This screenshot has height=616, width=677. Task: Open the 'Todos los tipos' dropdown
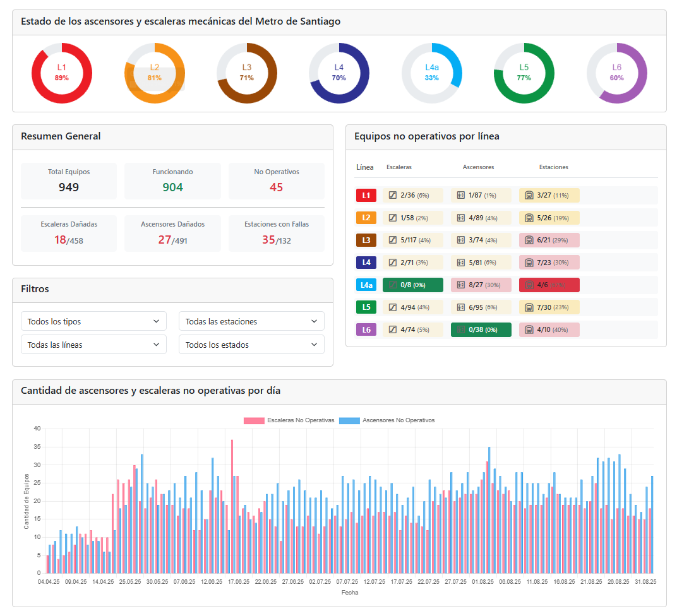coord(93,321)
